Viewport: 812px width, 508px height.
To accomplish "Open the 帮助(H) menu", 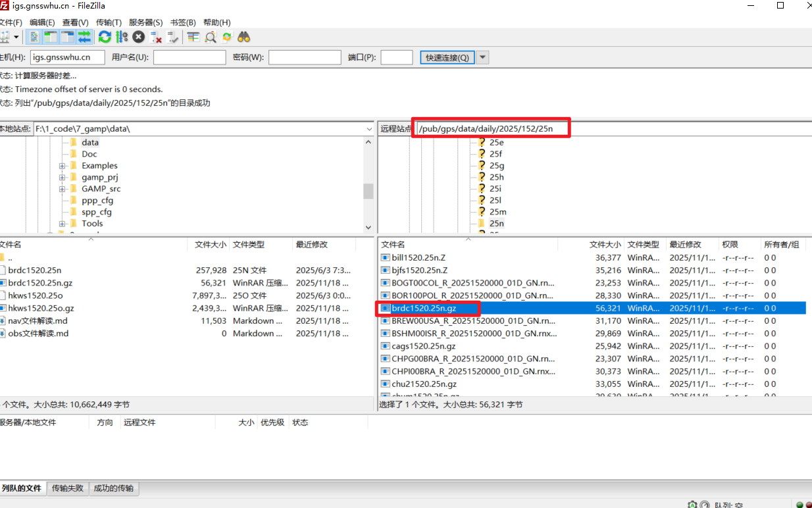I will point(216,22).
